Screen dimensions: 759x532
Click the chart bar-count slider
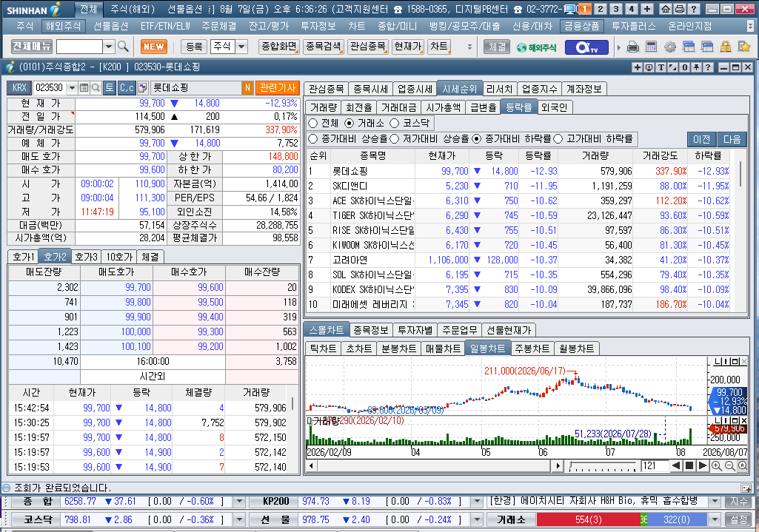click(x=603, y=466)
